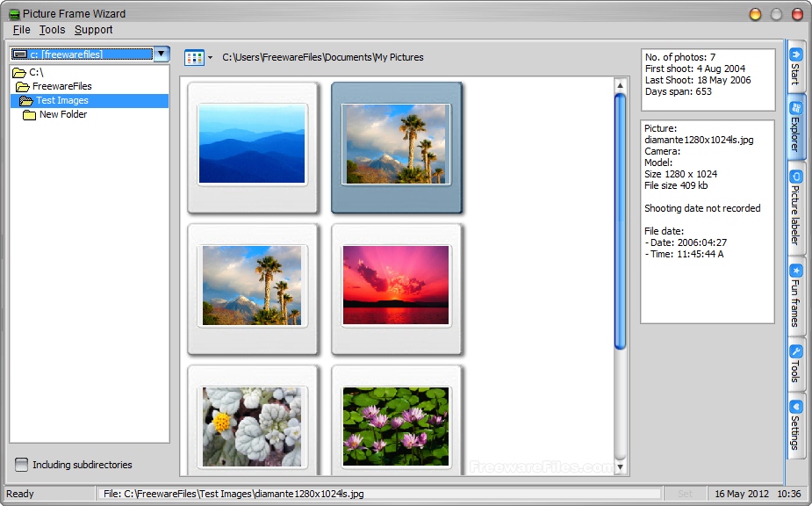Click the 16 May 2012 date in status bar
This screenshot has height=506, width=812.
[x=742, y=494]
